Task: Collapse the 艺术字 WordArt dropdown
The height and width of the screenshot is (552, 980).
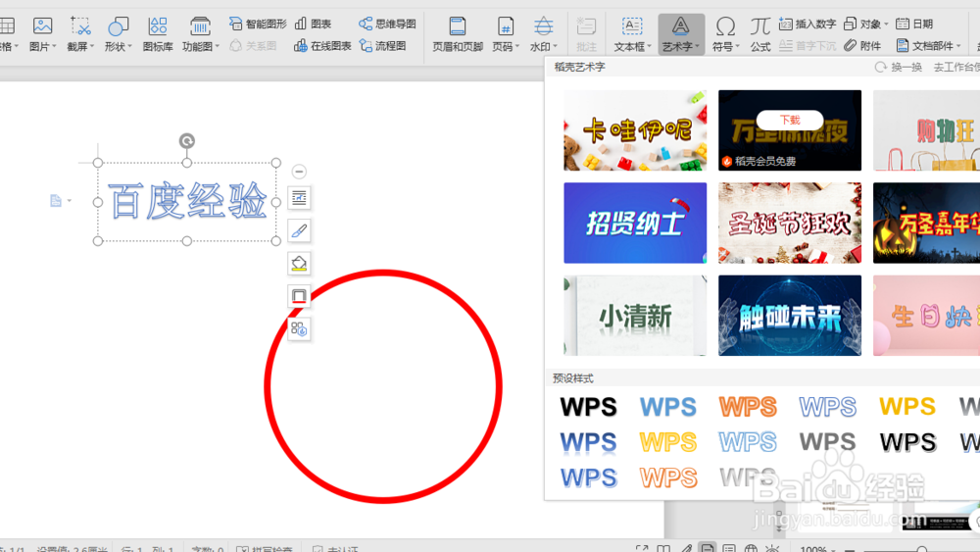Action: [697, 46]
